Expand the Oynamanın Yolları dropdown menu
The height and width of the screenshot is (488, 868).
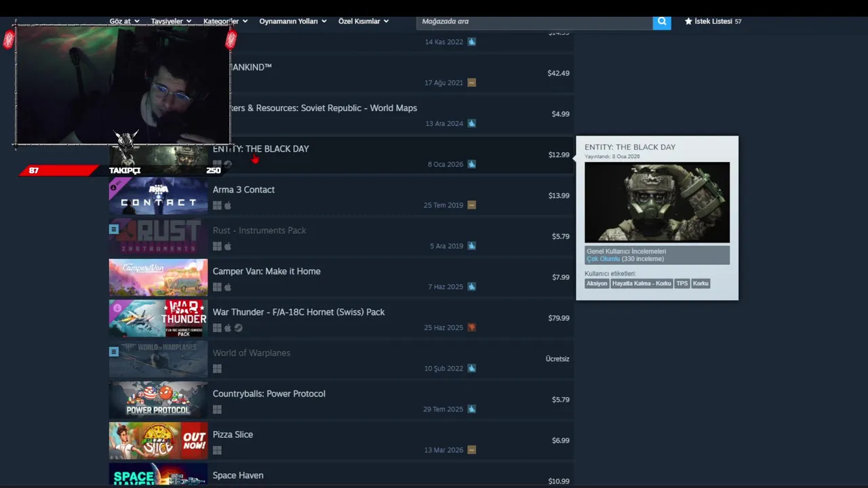click(x=293, y=21)
